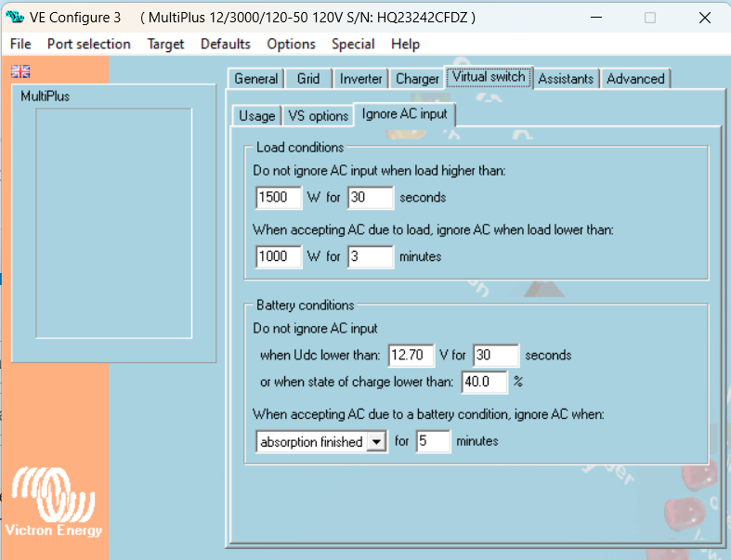Click the VE Configure app icon in title bar
The width and height of the screenshot is (731, 560).
pyautogui.click(x=15, y=18)
